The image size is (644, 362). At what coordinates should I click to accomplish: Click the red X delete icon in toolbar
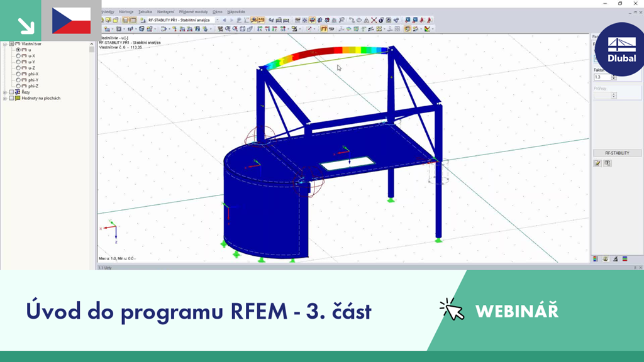(374, 20)
